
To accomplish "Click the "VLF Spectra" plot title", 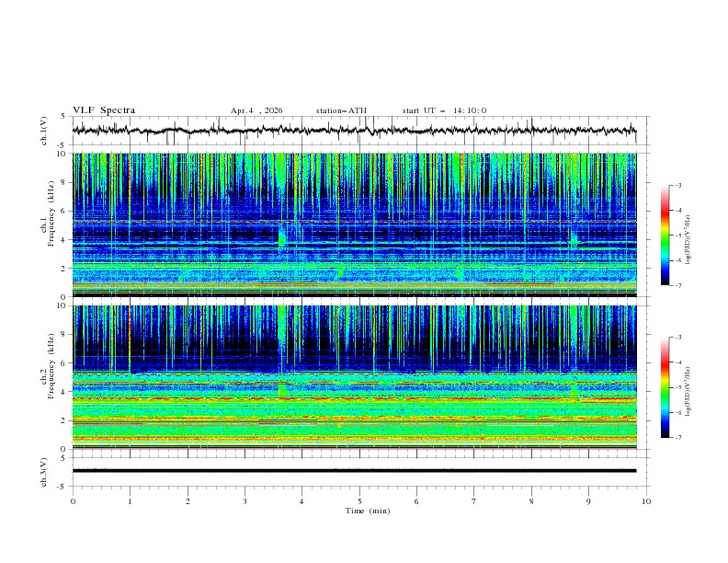I will [x=104, y=110].
